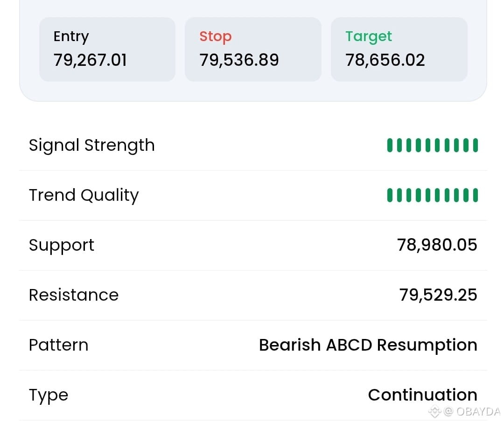The width and height of the screenshot is (504, 423).
Task: Open the Signal Strength row
Action: pyautogui.click(x=253, y=145)
